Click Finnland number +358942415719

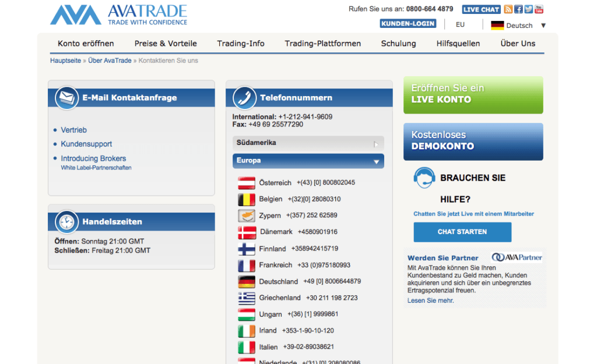click(315, 248)
